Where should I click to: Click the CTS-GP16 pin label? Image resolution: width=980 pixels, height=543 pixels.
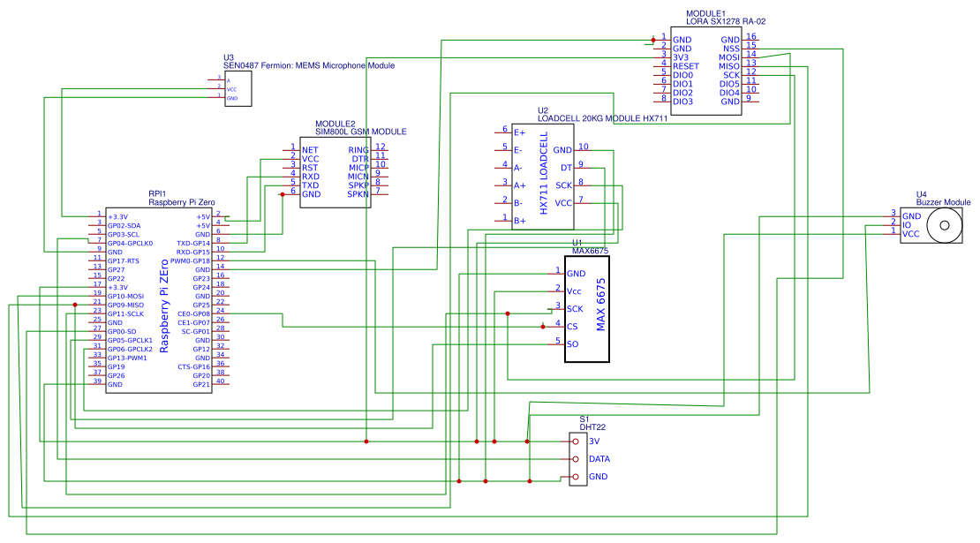193,366
